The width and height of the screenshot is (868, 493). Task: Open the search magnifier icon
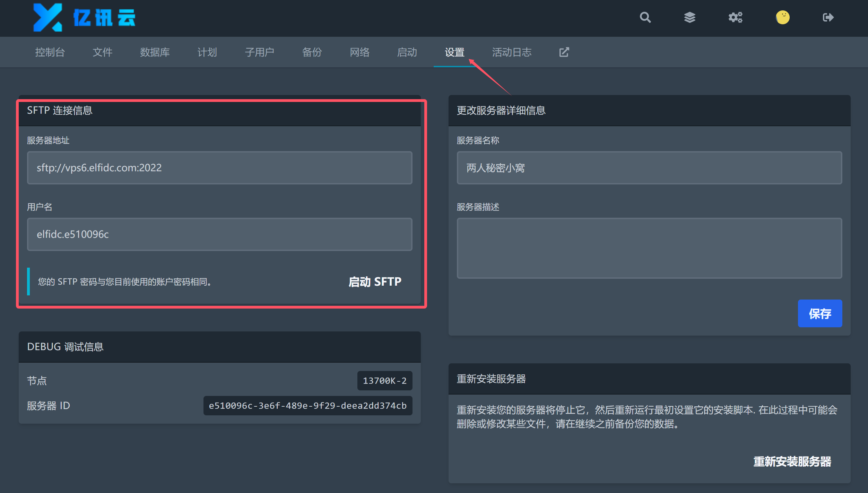(645, 17)
